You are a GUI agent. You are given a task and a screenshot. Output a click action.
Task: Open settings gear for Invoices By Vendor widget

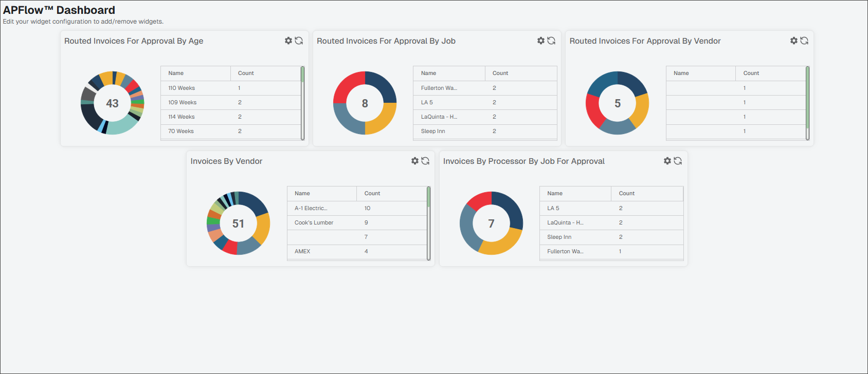[415, 161]
